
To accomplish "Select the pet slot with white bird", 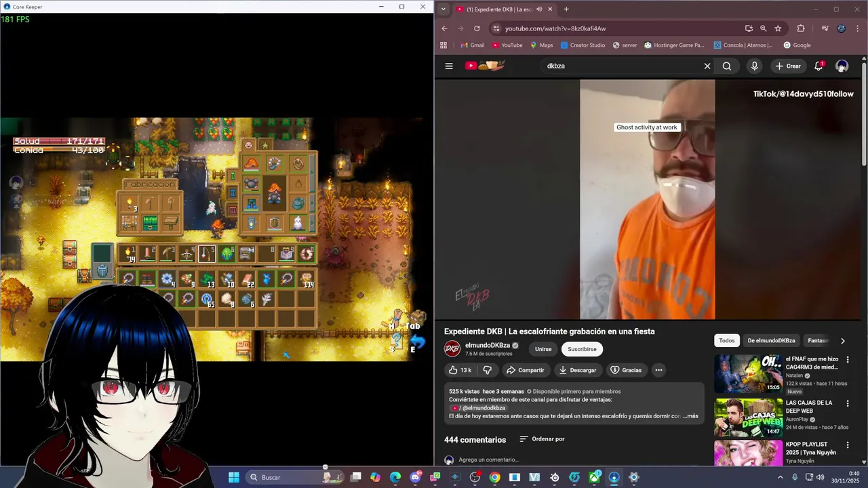I will coord(298,224).
